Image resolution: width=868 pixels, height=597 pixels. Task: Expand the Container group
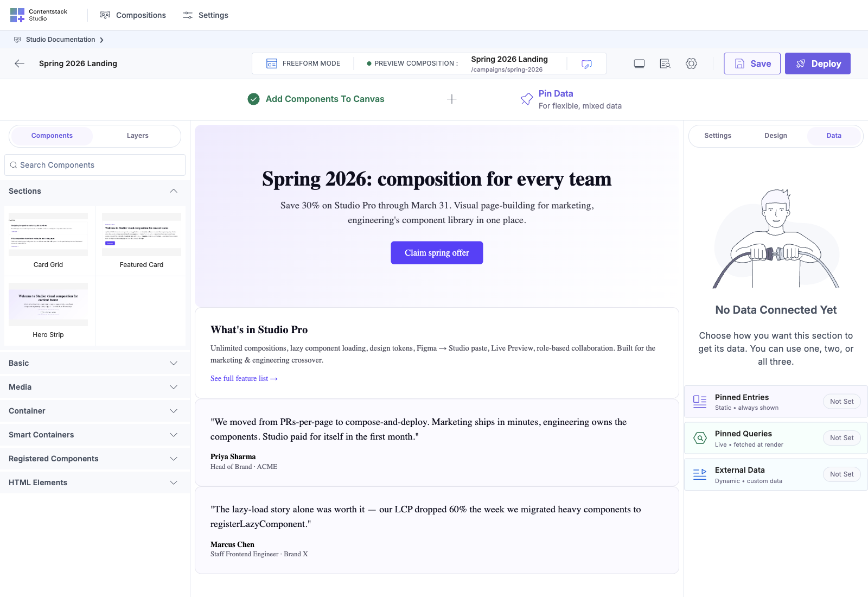click(x=174, y=411)
